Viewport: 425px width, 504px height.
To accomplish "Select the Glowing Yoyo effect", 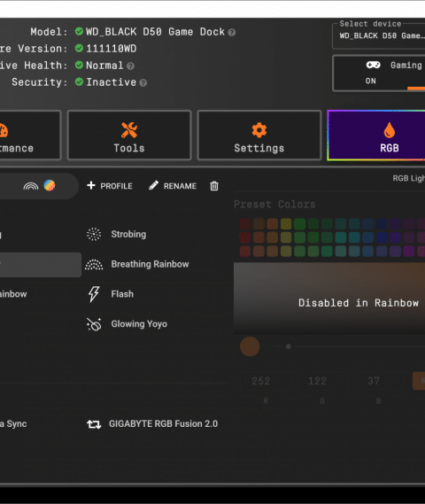I will pos(139,324).
